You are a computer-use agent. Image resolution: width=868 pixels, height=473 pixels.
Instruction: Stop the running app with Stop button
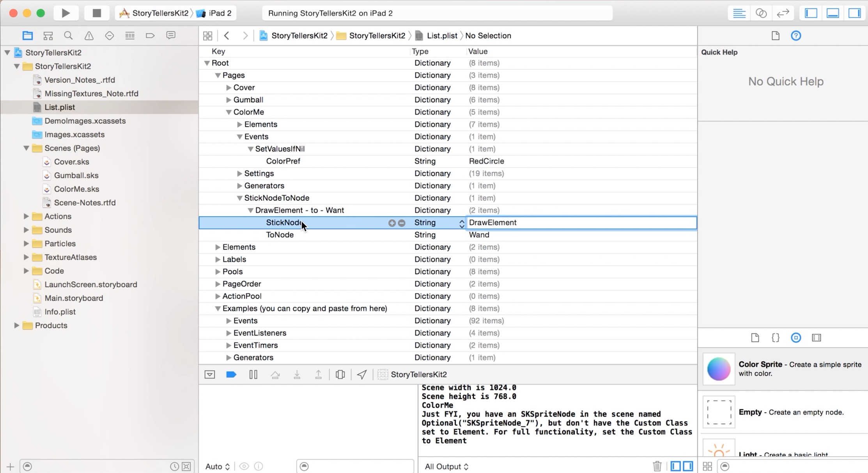tap(97, 13)
